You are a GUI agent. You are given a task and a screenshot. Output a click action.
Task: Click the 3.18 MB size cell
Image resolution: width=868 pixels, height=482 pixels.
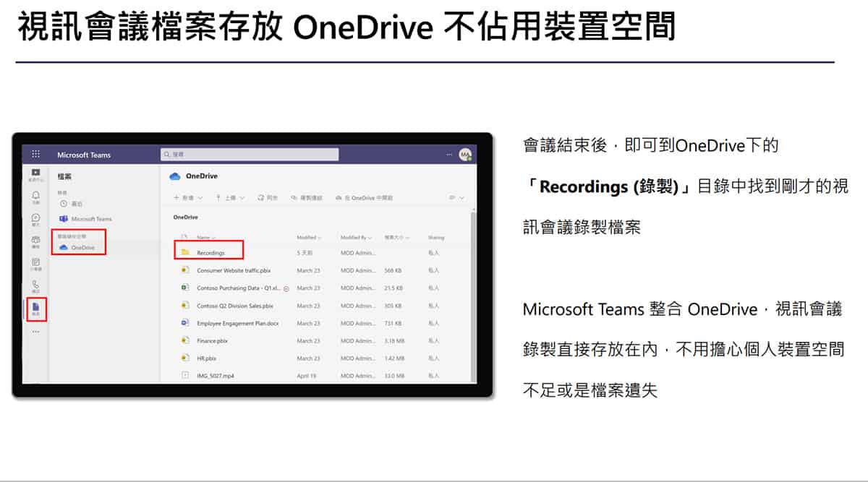pyautogui.click(x=394, y=340)
